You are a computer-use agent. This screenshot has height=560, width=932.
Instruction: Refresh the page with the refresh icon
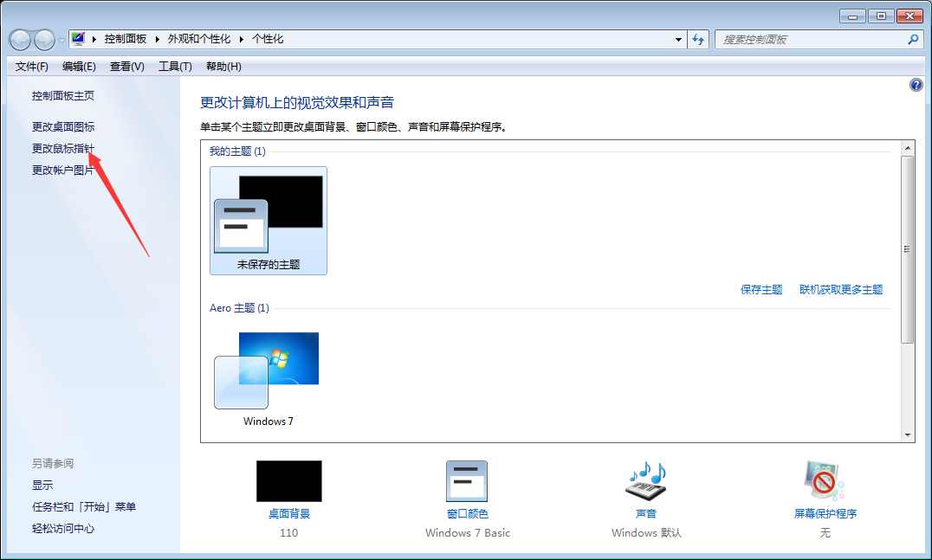(x=698, y=39)
